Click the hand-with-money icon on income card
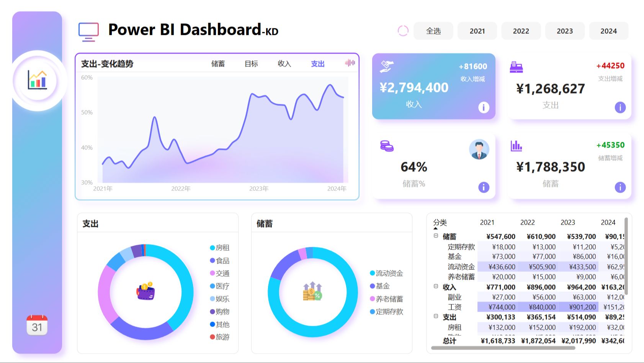Image resolution: width=644 pixels, height=363 pixels. pyautogui.click(x=386, y=66)
